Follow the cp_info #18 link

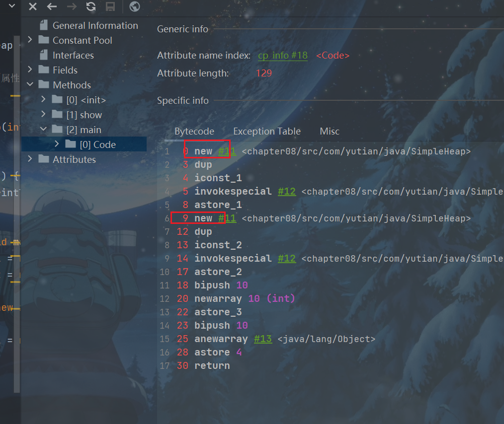click(283, 56)
